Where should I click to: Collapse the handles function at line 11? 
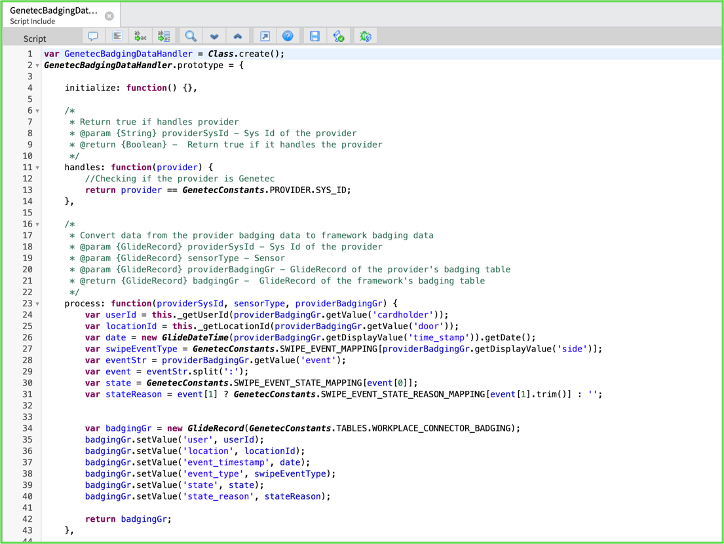(x=37, y=167)
